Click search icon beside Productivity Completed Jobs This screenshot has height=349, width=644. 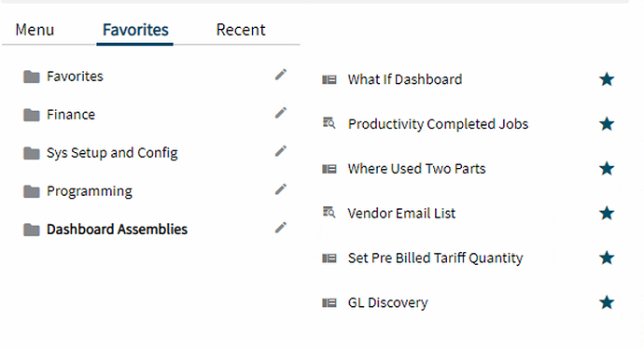tap(329, 123)
